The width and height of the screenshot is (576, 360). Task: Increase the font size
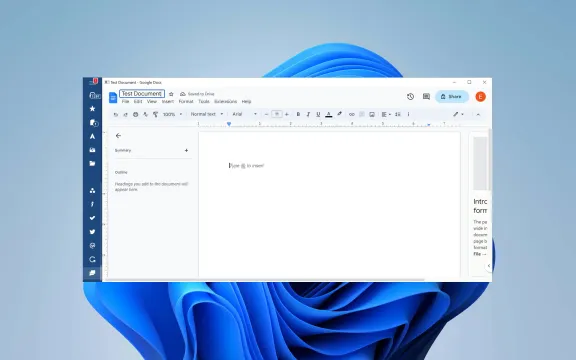287,115
